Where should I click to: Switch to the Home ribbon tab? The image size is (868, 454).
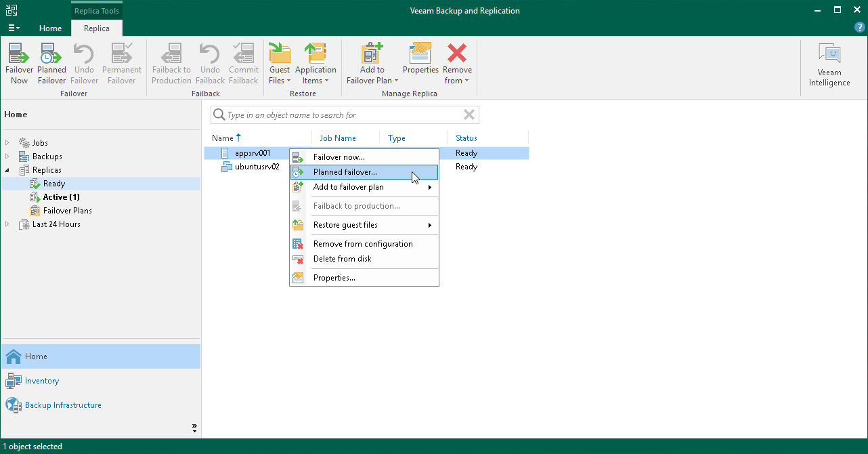50,28
